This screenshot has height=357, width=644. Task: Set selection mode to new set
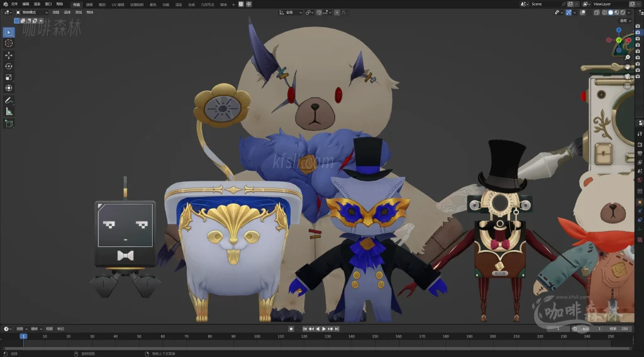[17, 21]
